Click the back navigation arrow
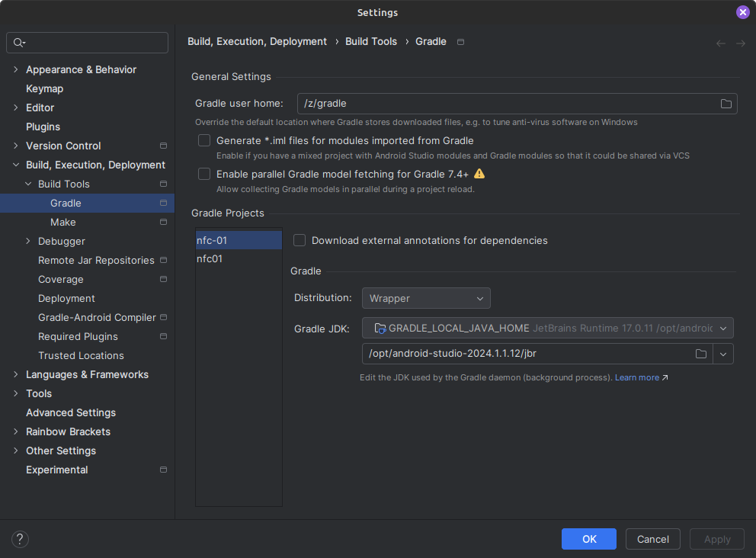 coord(720,43)
